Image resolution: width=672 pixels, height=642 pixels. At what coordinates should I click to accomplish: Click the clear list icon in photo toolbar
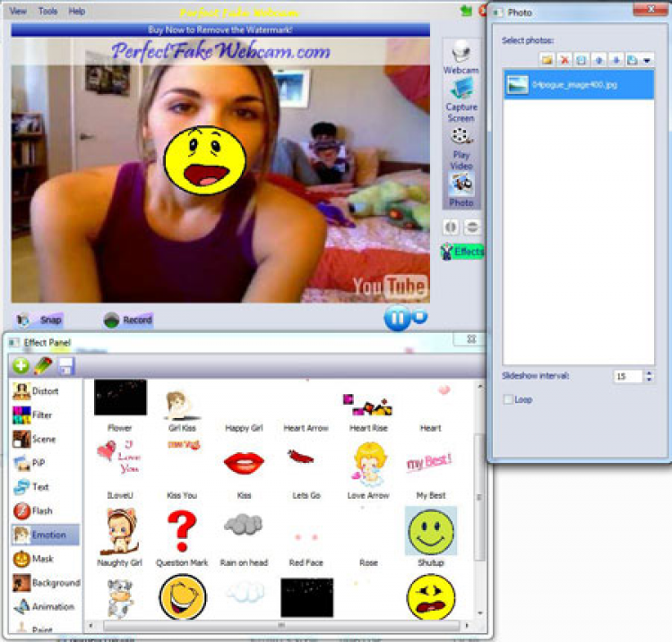(x=582, y=60)
